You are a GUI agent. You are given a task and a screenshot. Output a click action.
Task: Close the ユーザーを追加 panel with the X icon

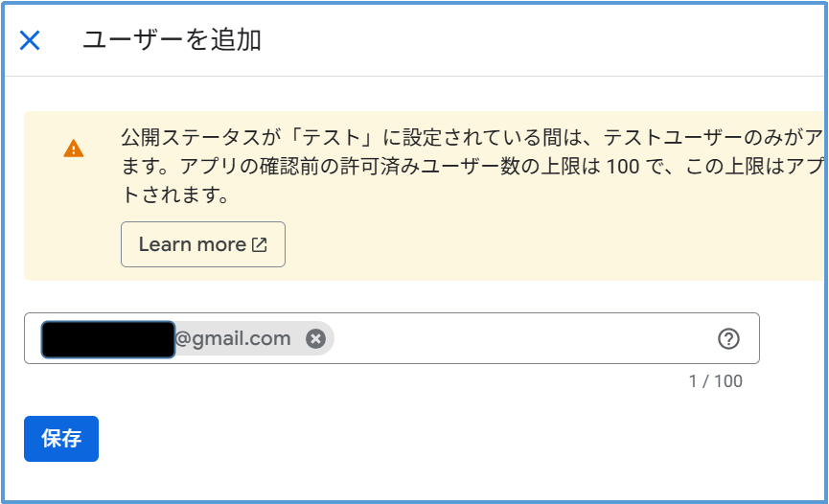(30, 40)
